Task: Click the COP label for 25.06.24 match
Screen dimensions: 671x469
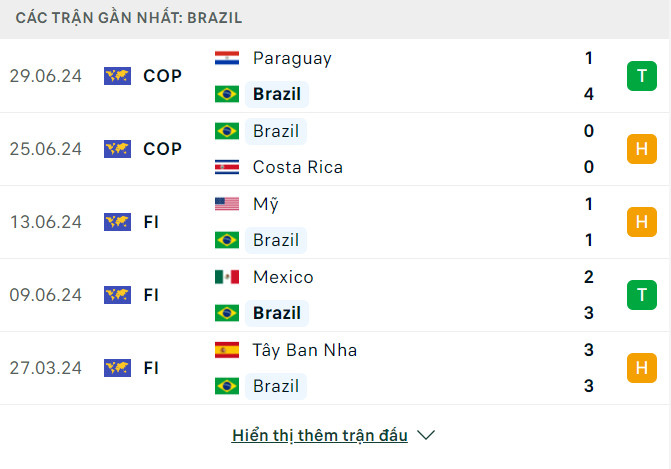Action: tap(162, 149)
